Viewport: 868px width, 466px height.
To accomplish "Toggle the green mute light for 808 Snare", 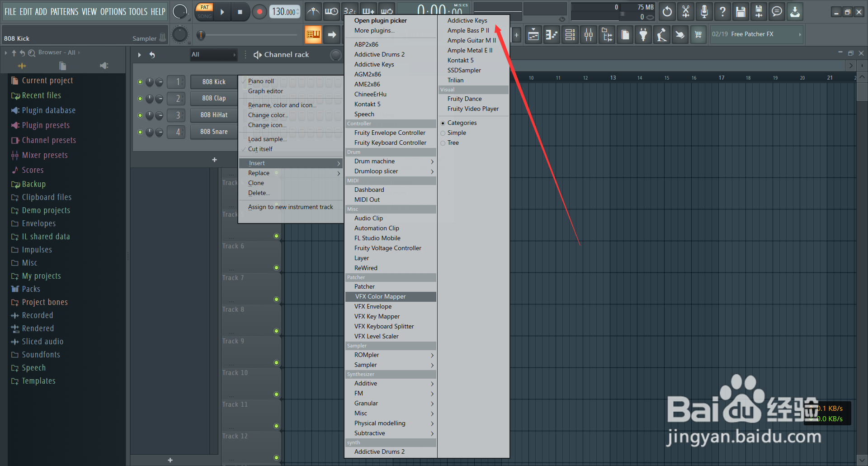I will click(140, 132).
